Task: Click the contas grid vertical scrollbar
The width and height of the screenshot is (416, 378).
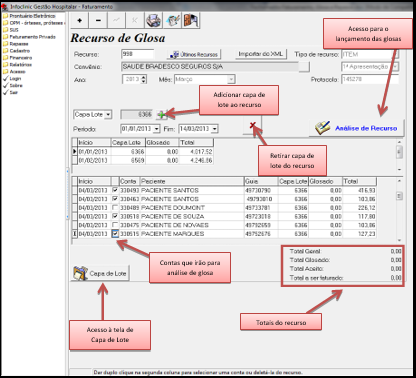Action: [399, 211]
